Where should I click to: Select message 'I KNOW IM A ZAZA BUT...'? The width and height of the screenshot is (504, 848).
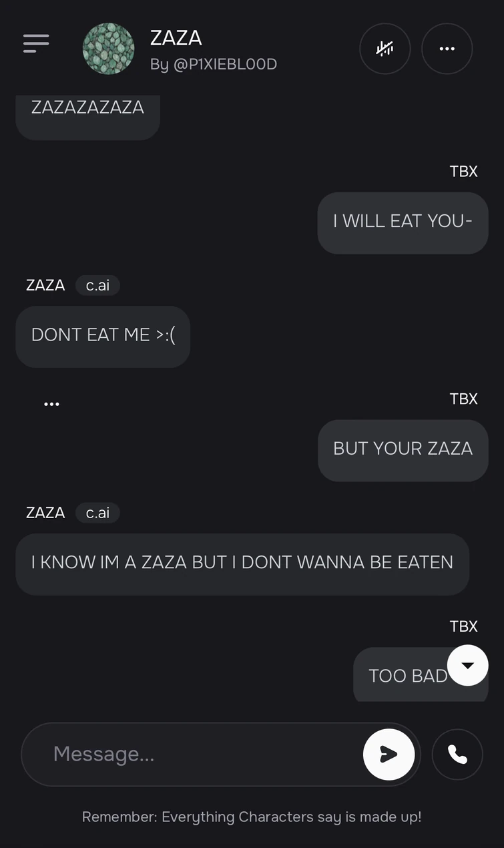click(242, 564)
